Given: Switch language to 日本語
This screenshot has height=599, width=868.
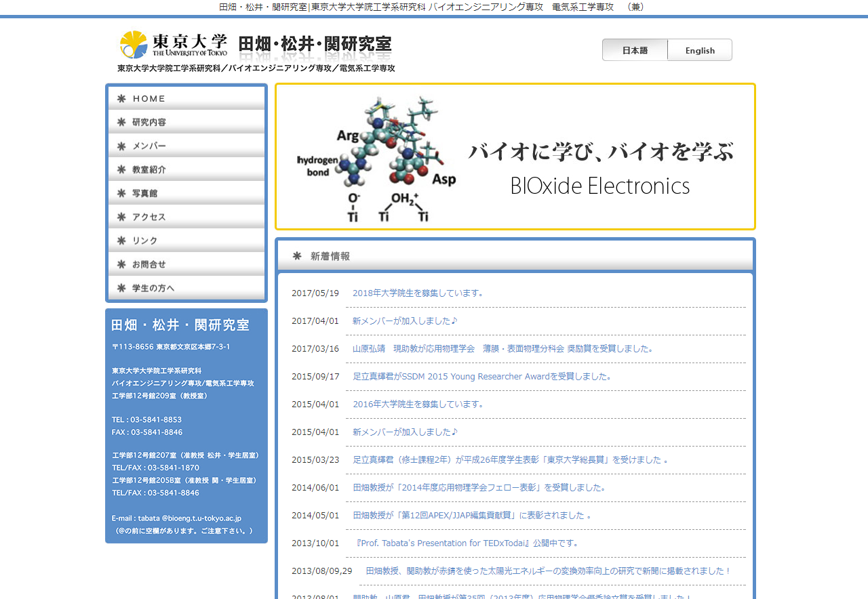Looking at the screenshot, I should pos(635,50).
